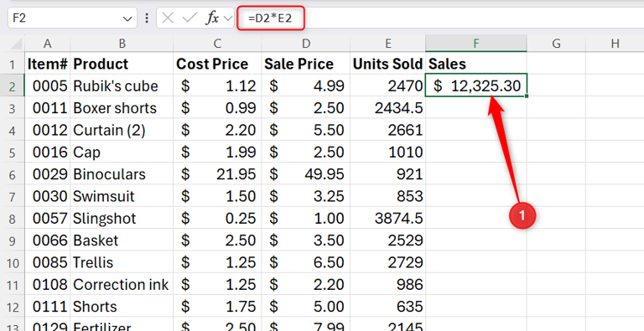Click item number 0029 cell
This screenshot has height=331, width=644.
47,174
